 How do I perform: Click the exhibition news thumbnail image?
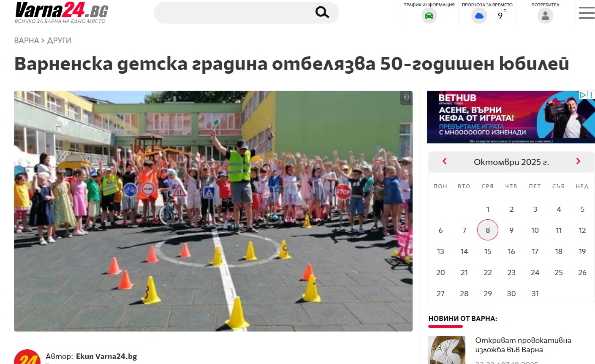[447, 350]
